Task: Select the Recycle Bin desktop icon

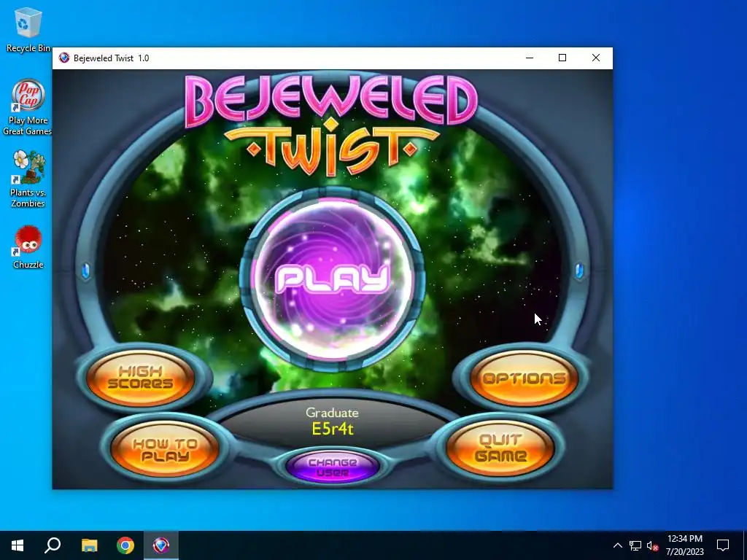Action: point(28,30)
